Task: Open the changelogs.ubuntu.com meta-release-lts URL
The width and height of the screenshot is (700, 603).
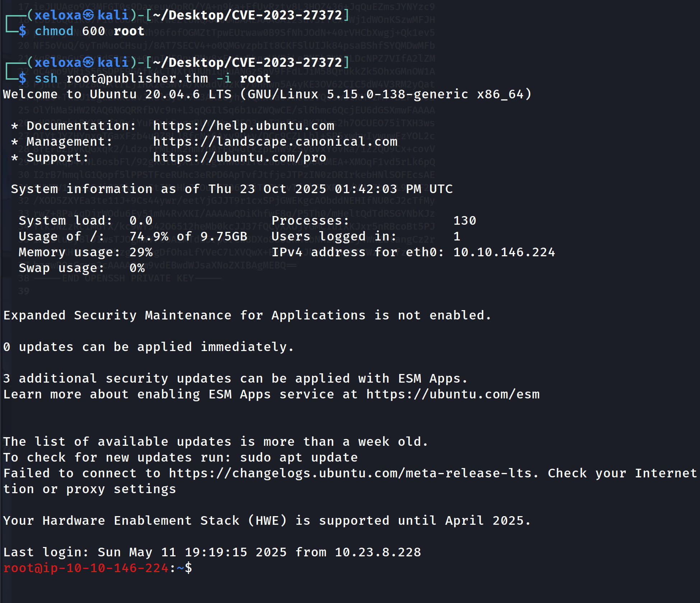Action: 353,473
